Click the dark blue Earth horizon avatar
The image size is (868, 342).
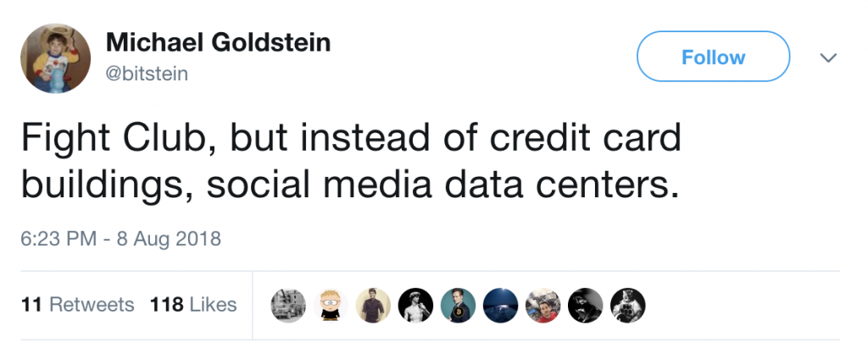tap(500, 305)
